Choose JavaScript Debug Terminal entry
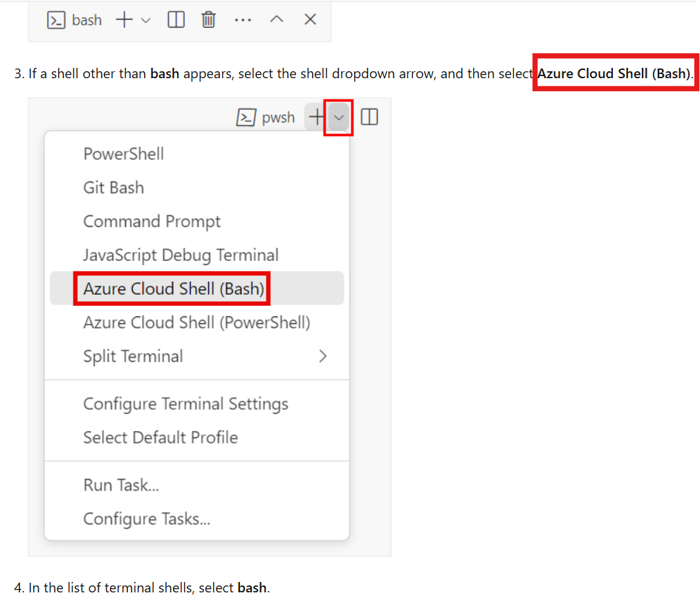This screenshot has width=700, height=609. coord(197,255)
